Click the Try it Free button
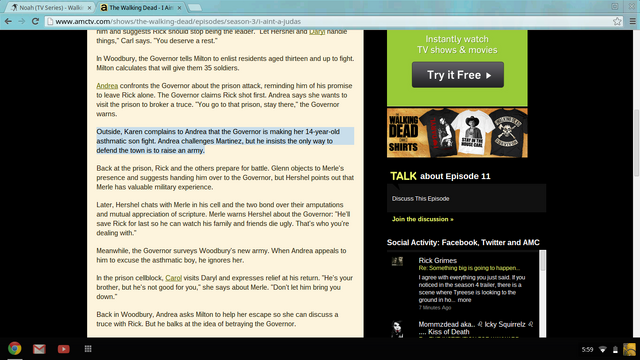The width and height of the screenshot is (640, 360). coord(458,75)
